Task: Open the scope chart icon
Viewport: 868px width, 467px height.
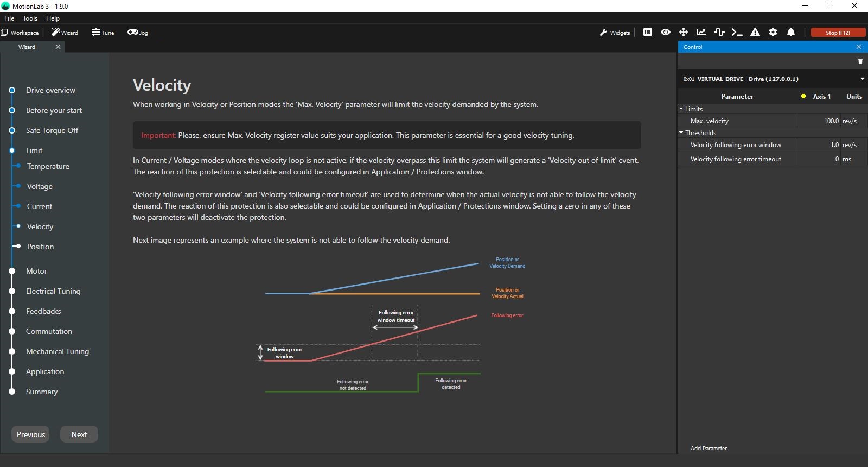Action: pos(701,33)
